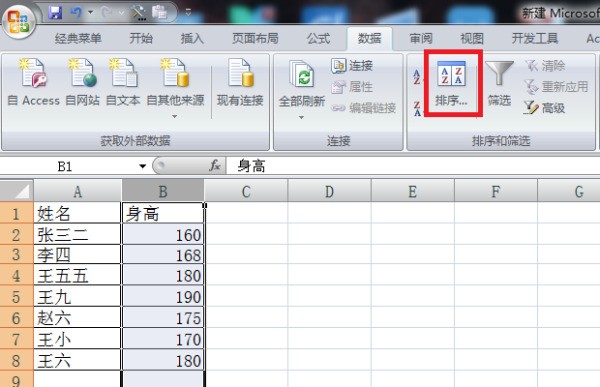The image size is (600, 387).
Task: Import data 自文本
Action: pos(122,82)
